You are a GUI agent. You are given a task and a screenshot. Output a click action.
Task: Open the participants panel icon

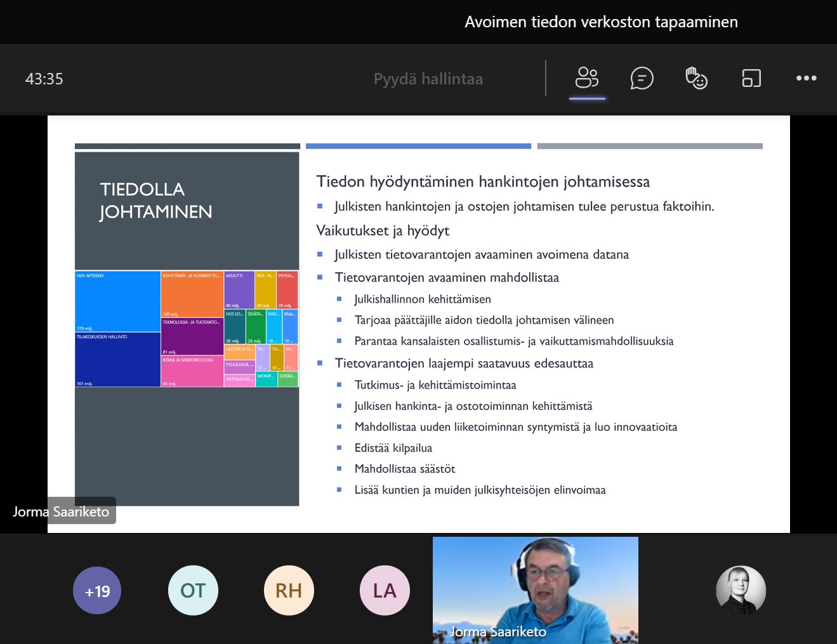[587, 78]
